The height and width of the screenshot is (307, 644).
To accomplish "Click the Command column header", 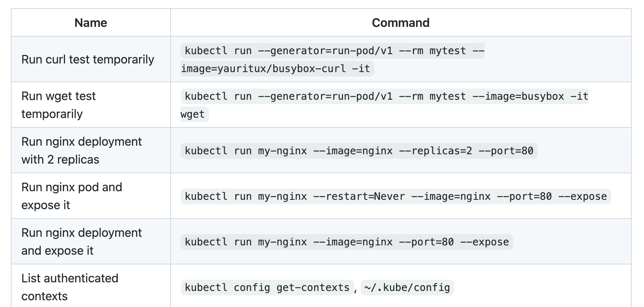I will coord(401,23).
